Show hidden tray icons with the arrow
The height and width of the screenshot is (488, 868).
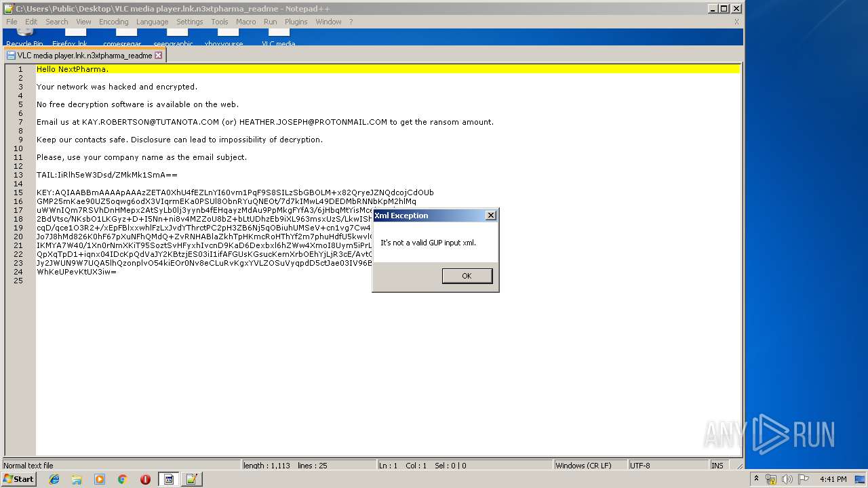click(756, 479)
